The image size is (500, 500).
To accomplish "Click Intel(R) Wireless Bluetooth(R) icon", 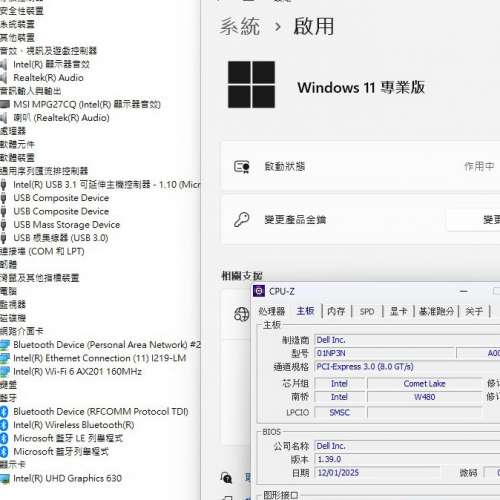I will [4, 425].
